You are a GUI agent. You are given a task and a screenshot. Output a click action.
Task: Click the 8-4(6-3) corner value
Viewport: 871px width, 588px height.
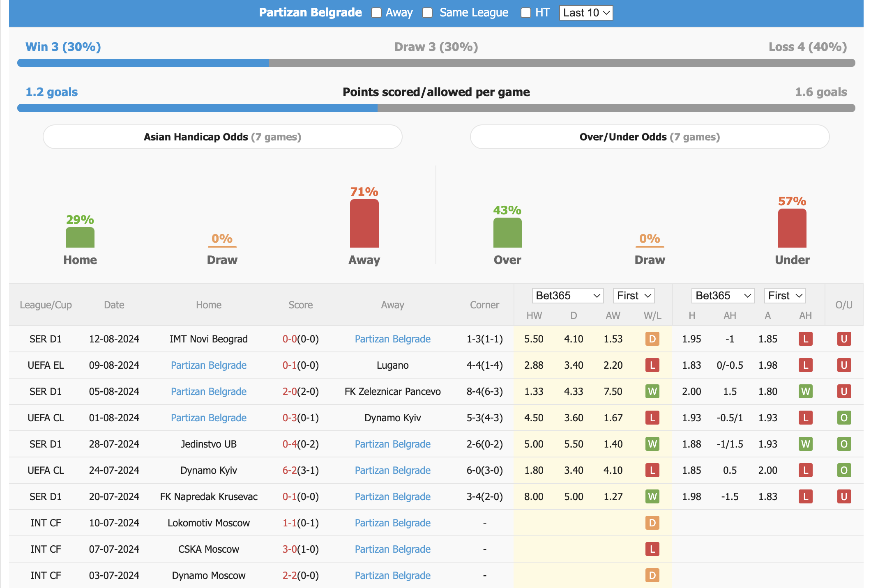coord(484,391)
